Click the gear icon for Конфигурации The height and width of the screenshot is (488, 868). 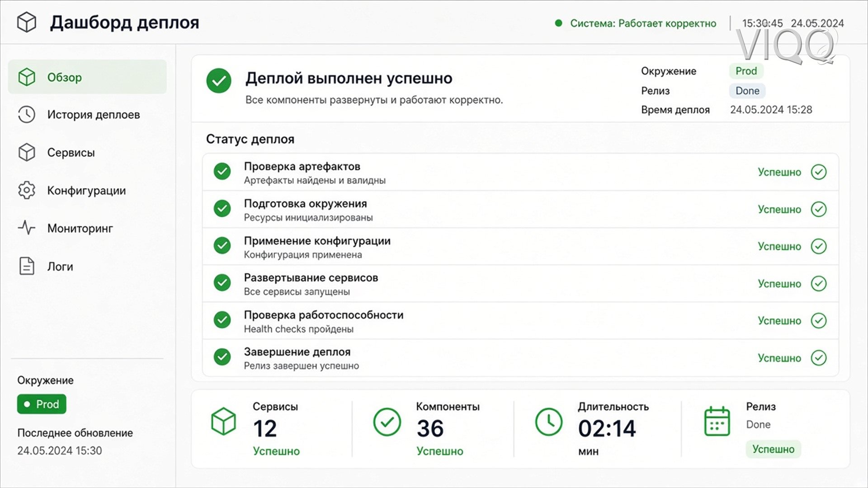coord(27,190)
